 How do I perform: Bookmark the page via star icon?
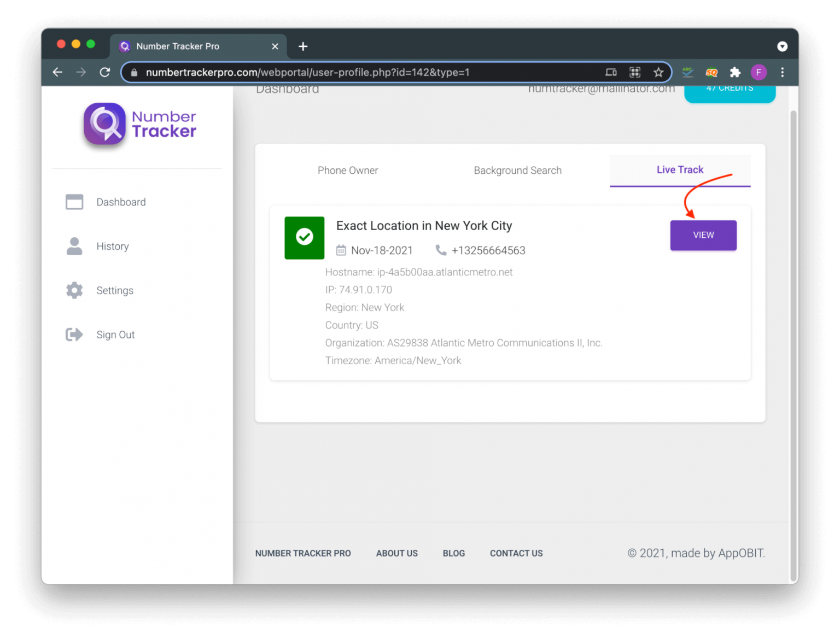pos(658,72)
